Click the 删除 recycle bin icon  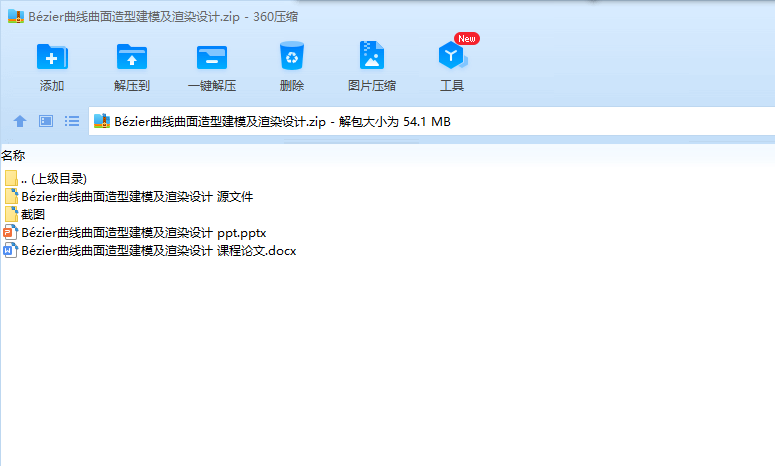click(292, 56)
